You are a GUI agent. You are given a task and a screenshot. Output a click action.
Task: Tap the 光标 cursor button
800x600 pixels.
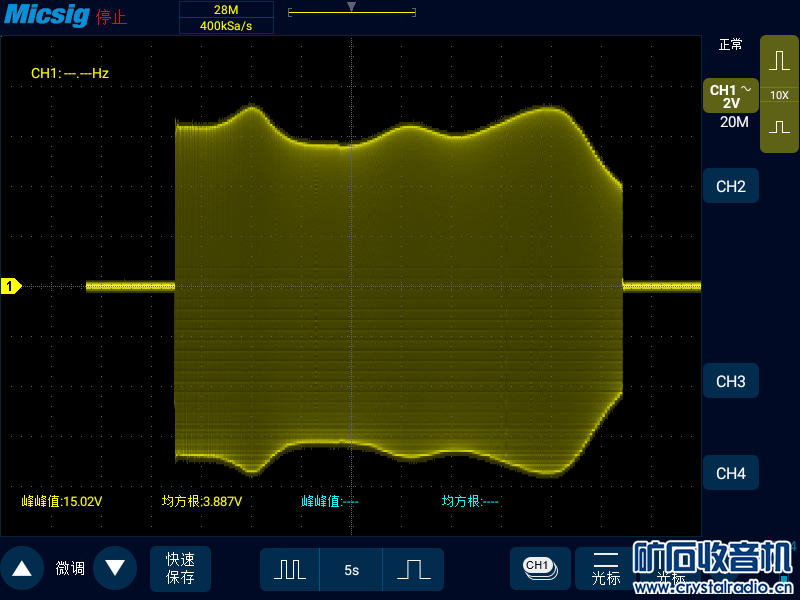(x=606, y=568)
